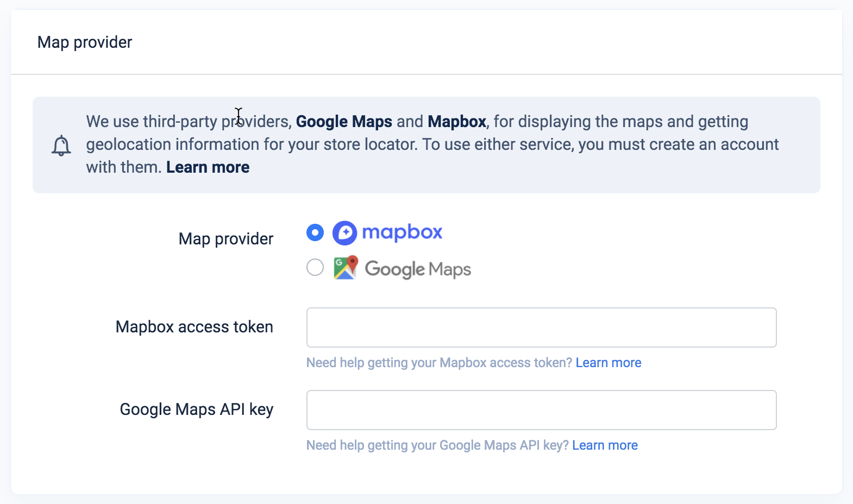This screenshot has height=504, width=853.
Task: Click the Google Maps pin icon
Action: pos(346,268)
